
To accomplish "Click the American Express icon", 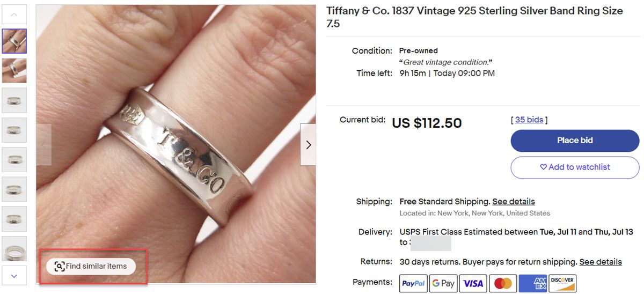I will pos(532,283).
